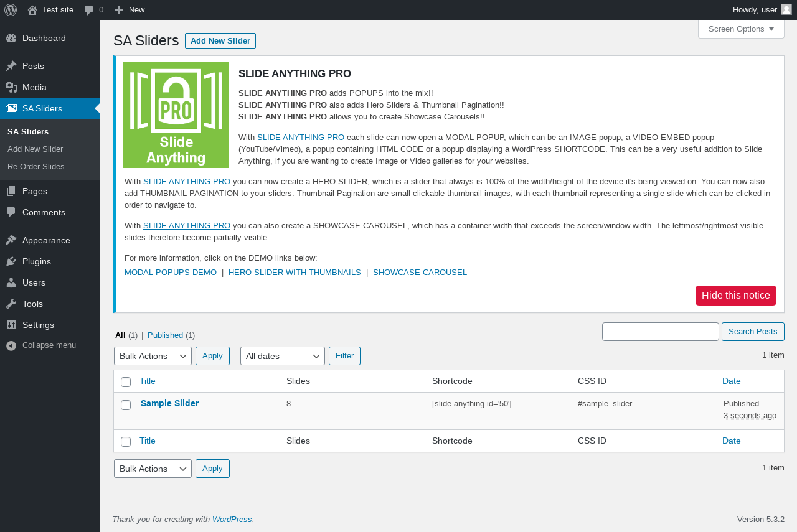This screenshot has height=532, width=797.
Task: Click the Users person icon
Action: [x=11, y=282]
